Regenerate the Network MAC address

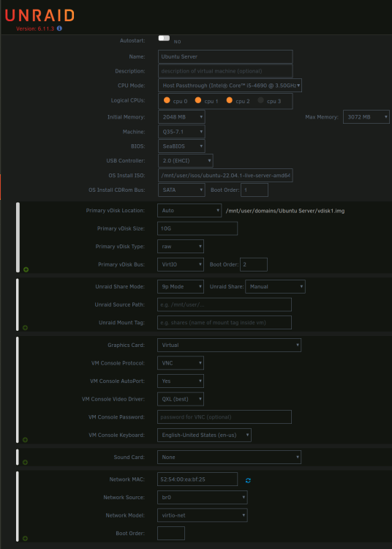point(248,480)
